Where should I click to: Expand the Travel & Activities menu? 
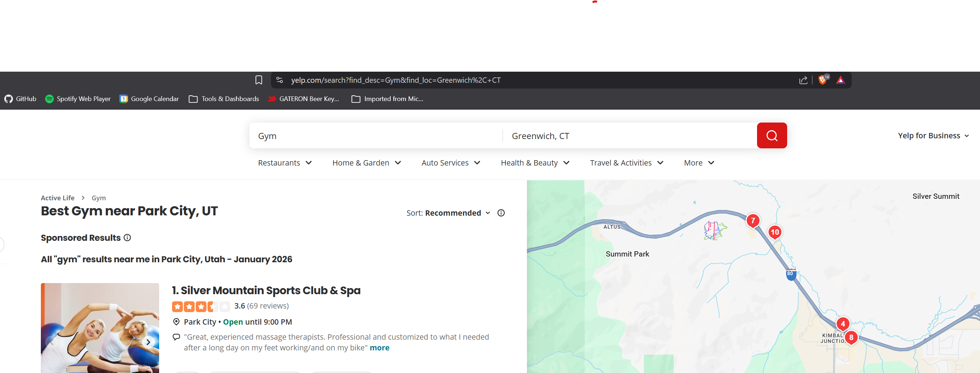coord(627,163)
